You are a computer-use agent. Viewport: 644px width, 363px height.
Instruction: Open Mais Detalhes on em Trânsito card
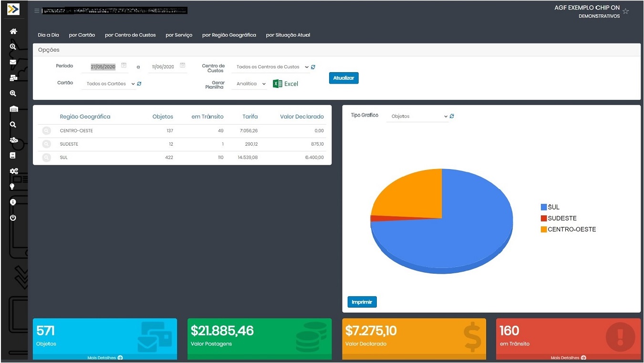[568, 357]
